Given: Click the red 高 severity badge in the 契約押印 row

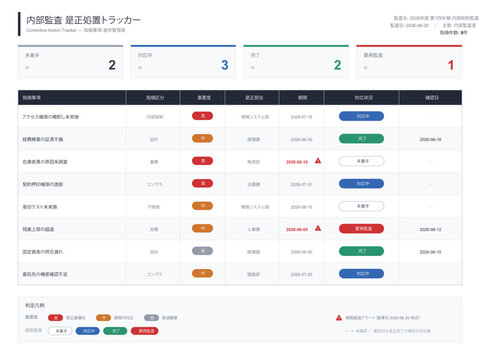Looking at the screenshot, I should tap(202, 183).
